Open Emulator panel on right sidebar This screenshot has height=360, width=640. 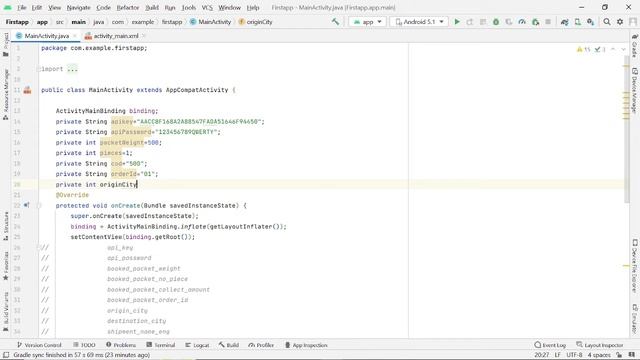[x=635, y=319]
